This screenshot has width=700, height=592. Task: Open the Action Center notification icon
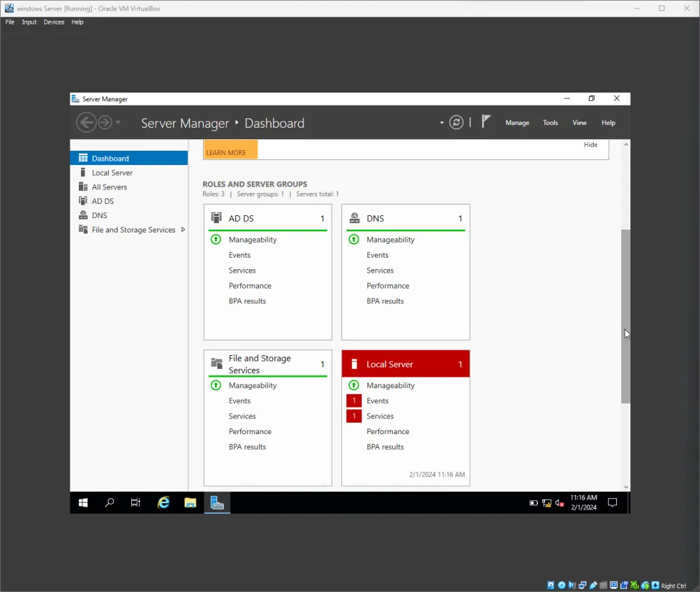click(x=612, y=502)
